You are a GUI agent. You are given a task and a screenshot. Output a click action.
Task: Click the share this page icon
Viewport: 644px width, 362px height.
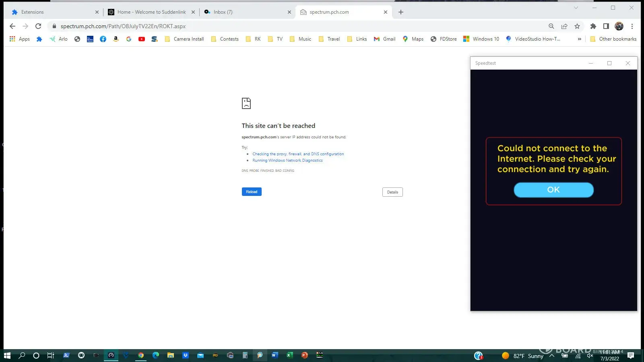click(x=564, y=26)
